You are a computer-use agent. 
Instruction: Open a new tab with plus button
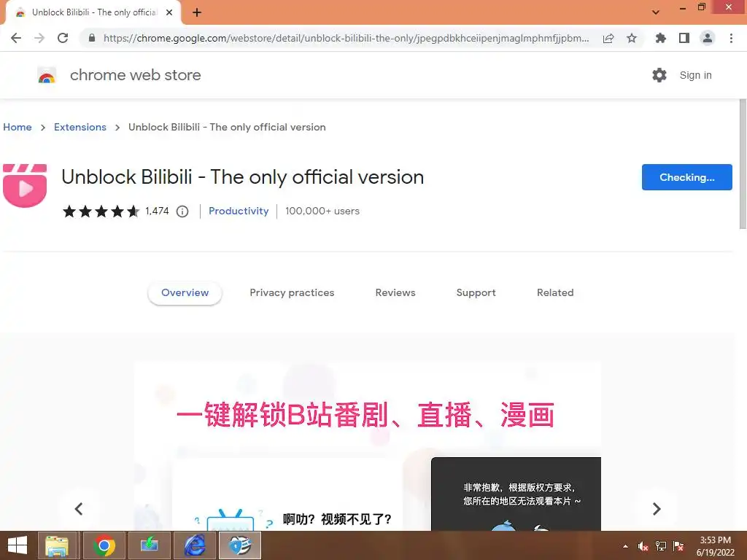coord(197,12)
